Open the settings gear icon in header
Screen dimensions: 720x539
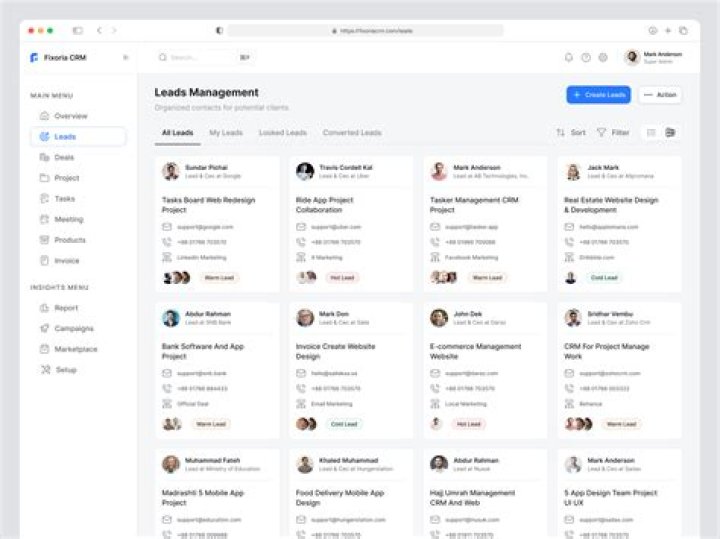tap(603, 57)
